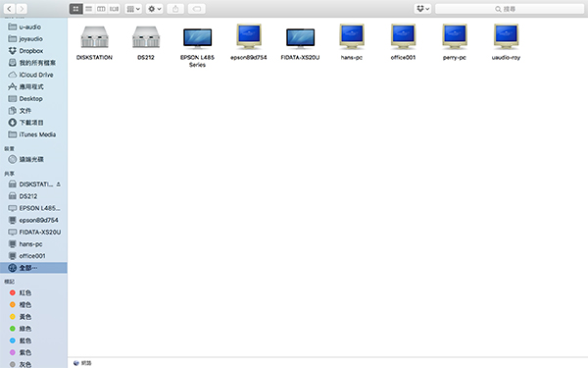This screenshot has height=368, width=588.
Task: Eject DISKSTATION via sidebar eject icon
Action: pyautogui.click(x=59, y=184)
